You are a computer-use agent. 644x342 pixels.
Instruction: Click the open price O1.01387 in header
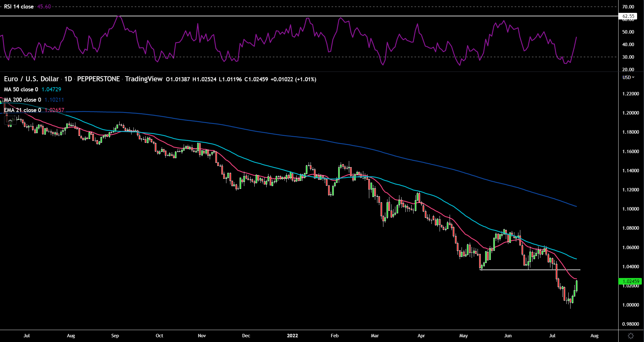(178, 79)
